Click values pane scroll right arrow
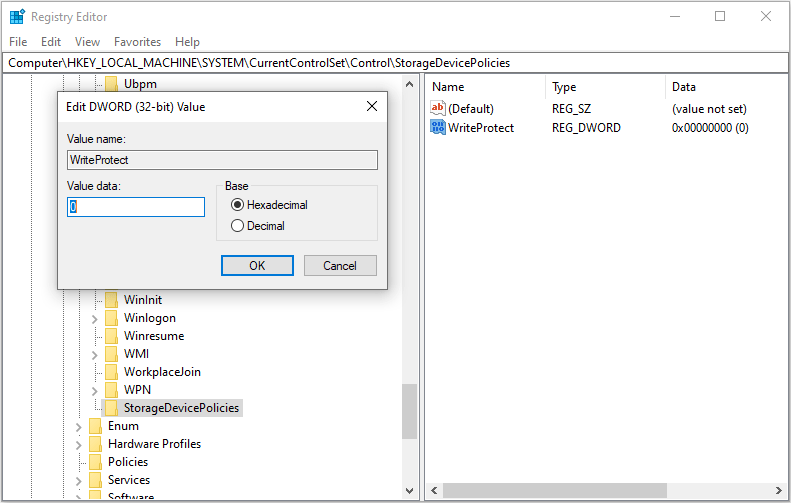The height and width of the screenshot is (503, 791). [779, 490]
